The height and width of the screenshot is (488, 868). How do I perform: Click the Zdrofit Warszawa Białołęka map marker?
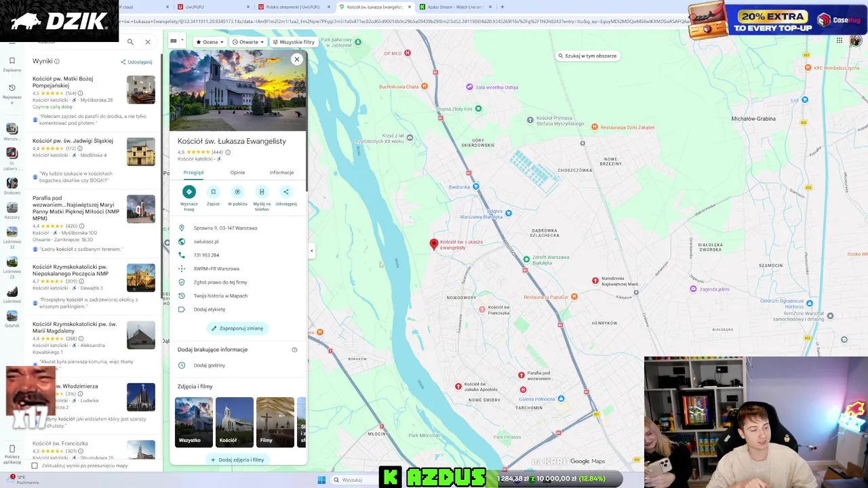click(526, 260)
